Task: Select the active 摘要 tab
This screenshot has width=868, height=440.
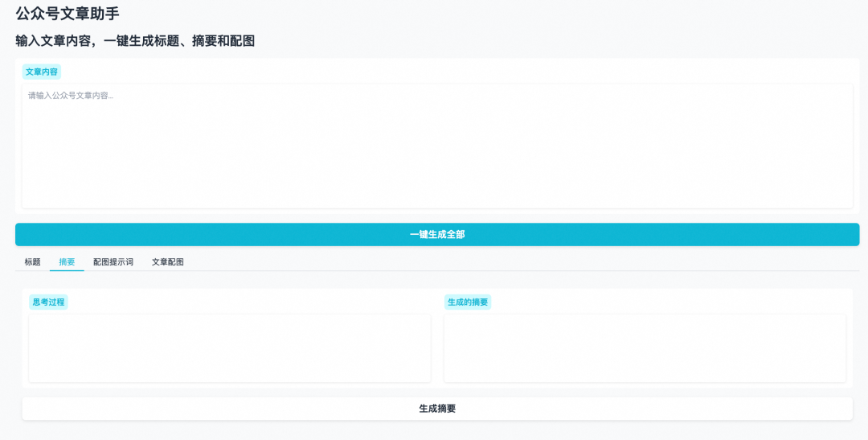Action: pyautogui.click(x=67, y=262)
